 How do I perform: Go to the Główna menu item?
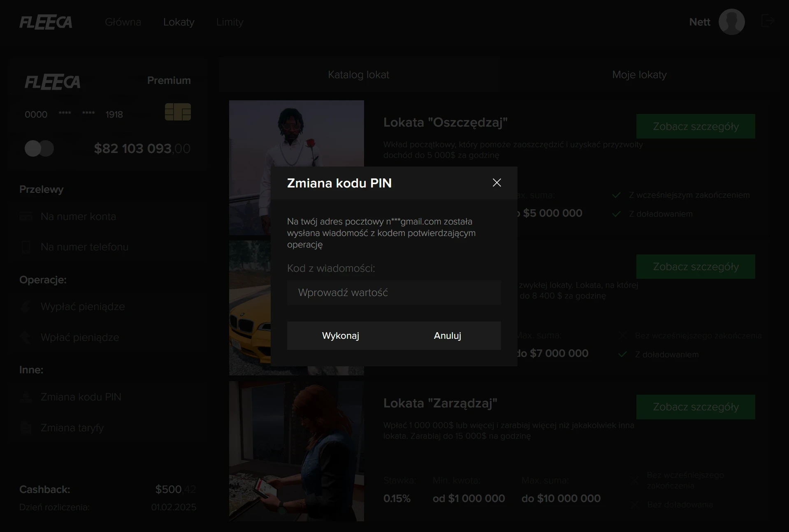(x=123, y=22)
